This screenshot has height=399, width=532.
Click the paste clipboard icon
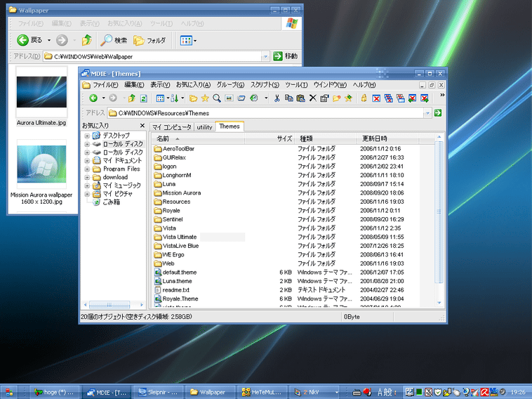point(300,98)
